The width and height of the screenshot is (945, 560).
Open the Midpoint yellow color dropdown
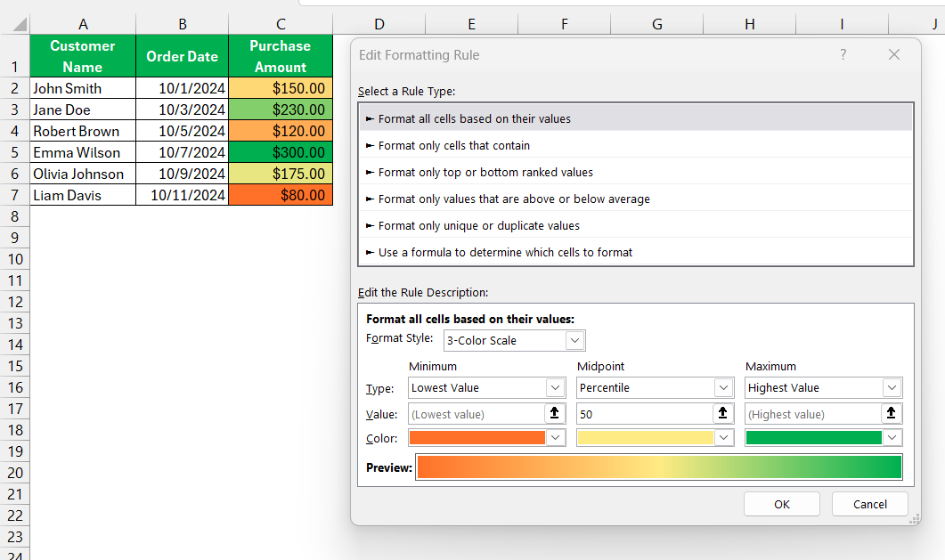click(x=724, y=438)
